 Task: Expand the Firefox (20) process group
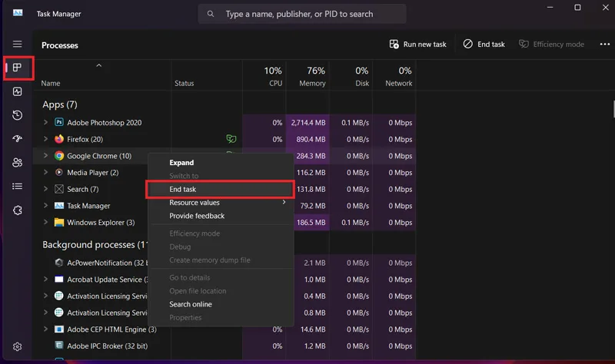(45, 139)
